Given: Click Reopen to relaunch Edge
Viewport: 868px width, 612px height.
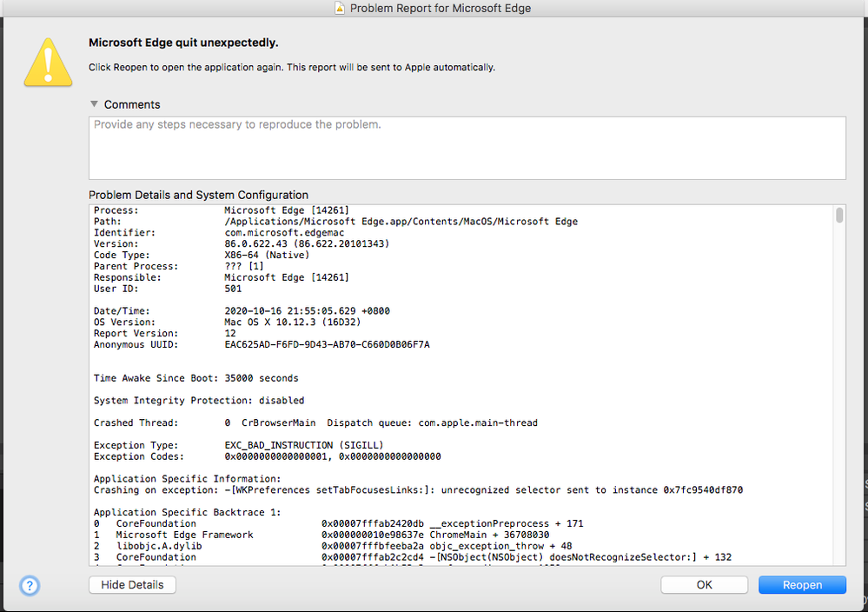Looking at the screenshot, I should pyautogui.click(x=802, y=585).
